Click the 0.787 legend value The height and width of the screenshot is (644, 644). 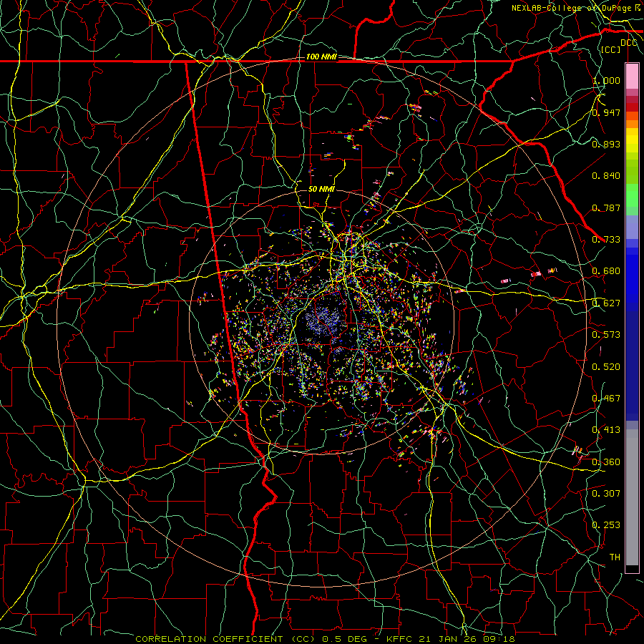pos(606,208)
